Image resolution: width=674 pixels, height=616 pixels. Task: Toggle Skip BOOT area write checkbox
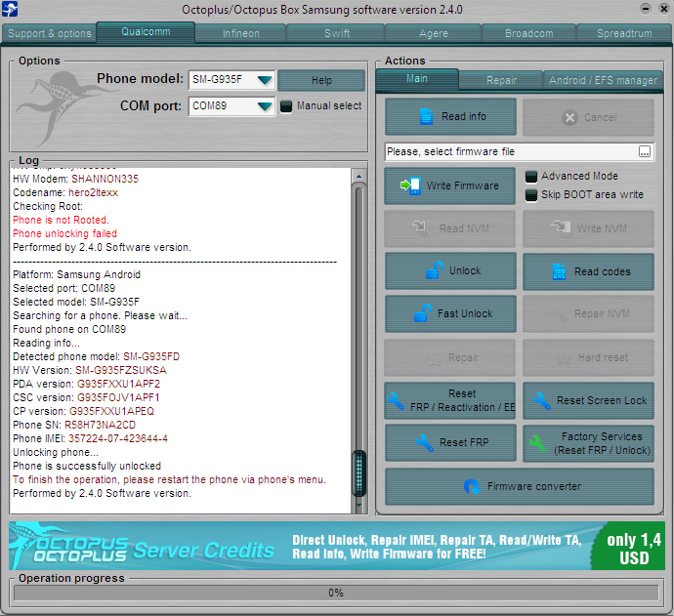531,194
